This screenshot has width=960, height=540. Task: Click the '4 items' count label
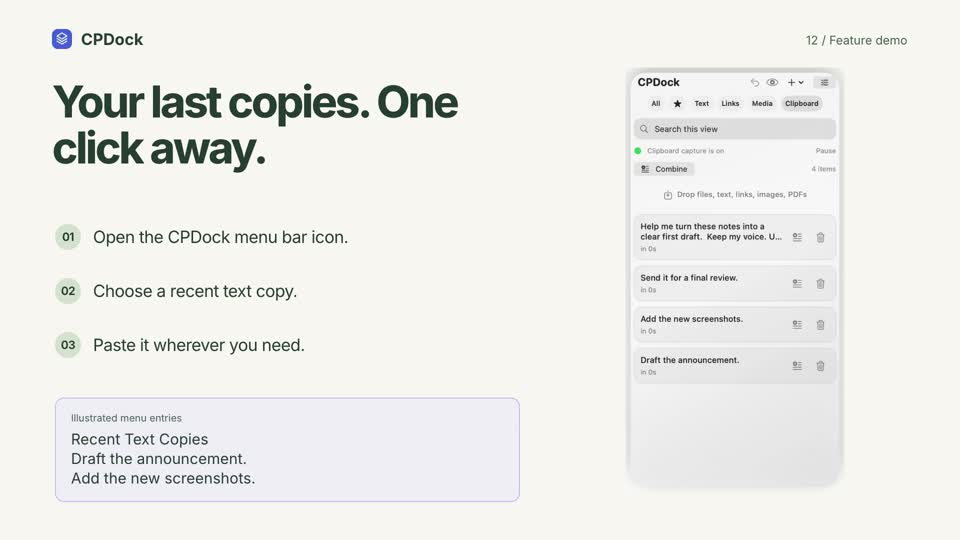coord(823,169)
